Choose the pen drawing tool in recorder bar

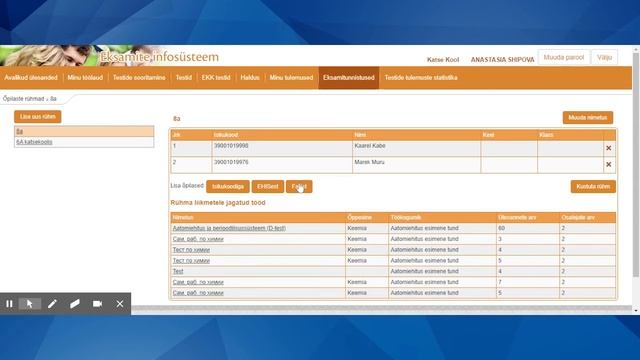tap(52, 304)
